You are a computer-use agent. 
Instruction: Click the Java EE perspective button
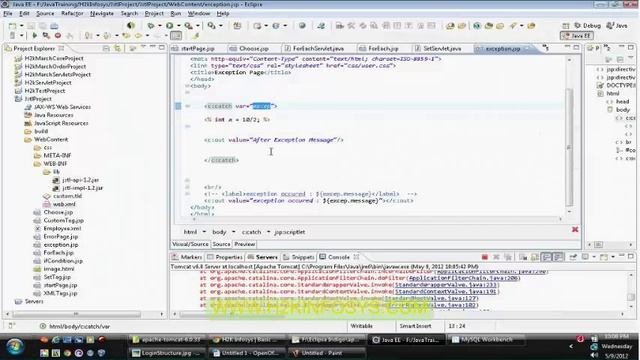click(577, 36)
